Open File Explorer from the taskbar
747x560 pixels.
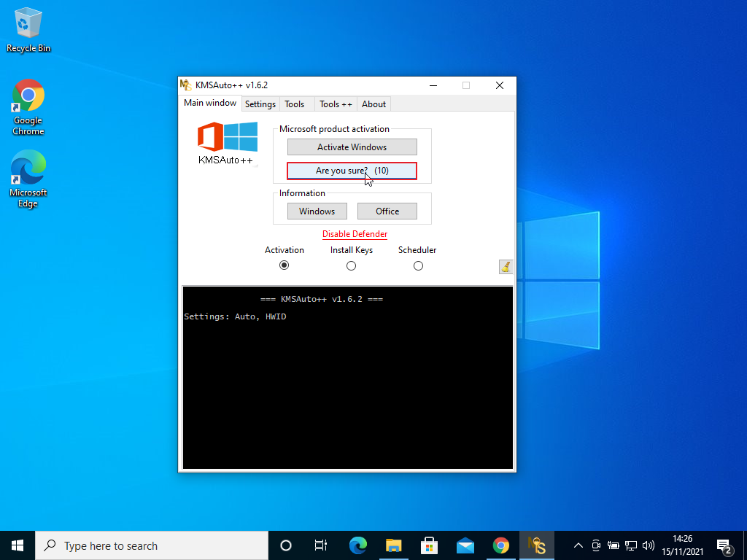click(394, 545)
